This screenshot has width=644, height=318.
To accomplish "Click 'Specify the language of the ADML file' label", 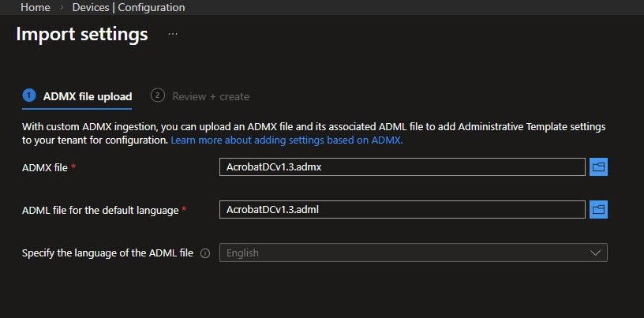I will (x=107, y=253).
